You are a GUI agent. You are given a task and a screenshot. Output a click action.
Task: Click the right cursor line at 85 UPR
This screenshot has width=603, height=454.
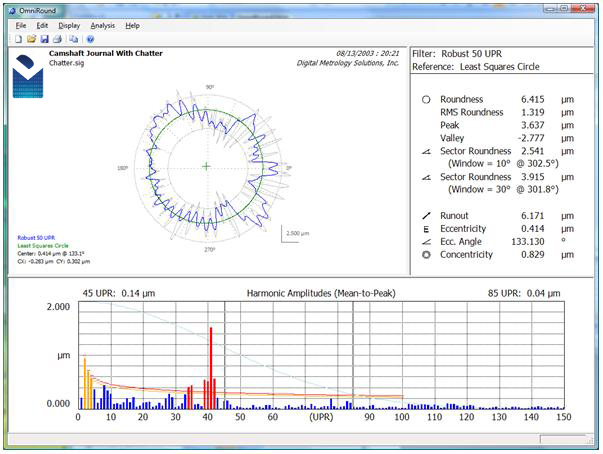(x=353, y=355)
